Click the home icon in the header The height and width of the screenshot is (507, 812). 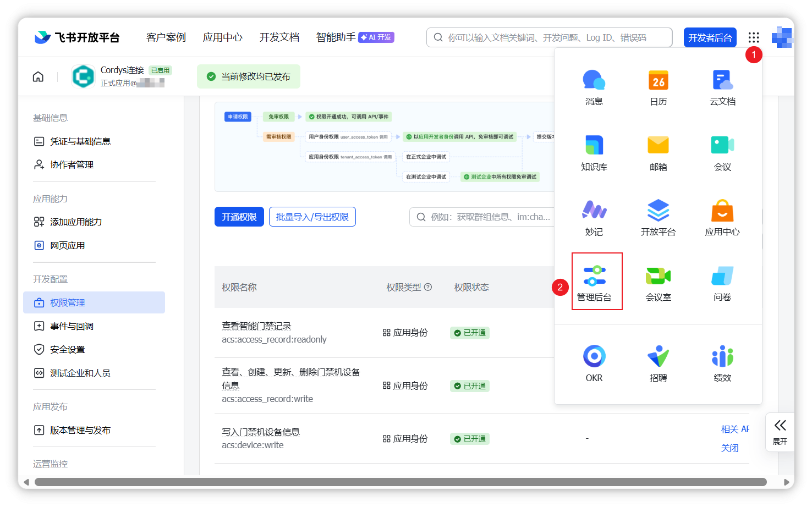click(38, 76)
